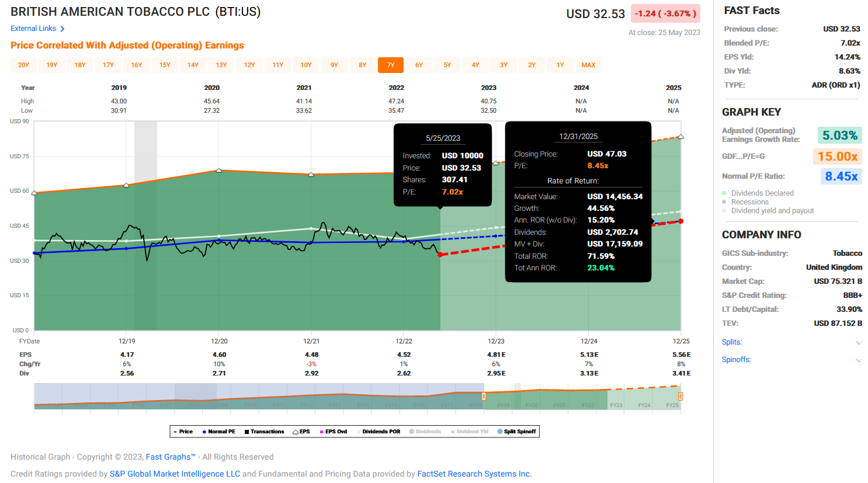This screenshot has width=868, height=483.
Task: Click the Splits label link
Action: (732, 342)
